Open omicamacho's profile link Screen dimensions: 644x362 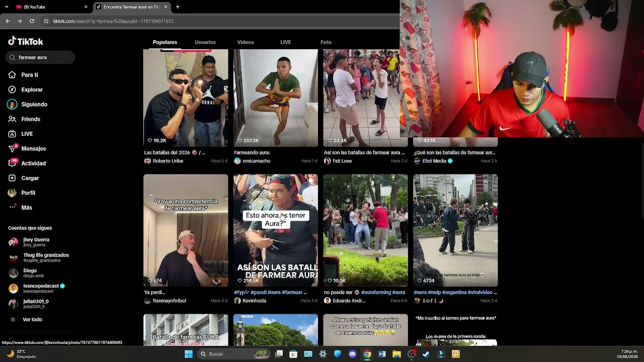[257, 161]
